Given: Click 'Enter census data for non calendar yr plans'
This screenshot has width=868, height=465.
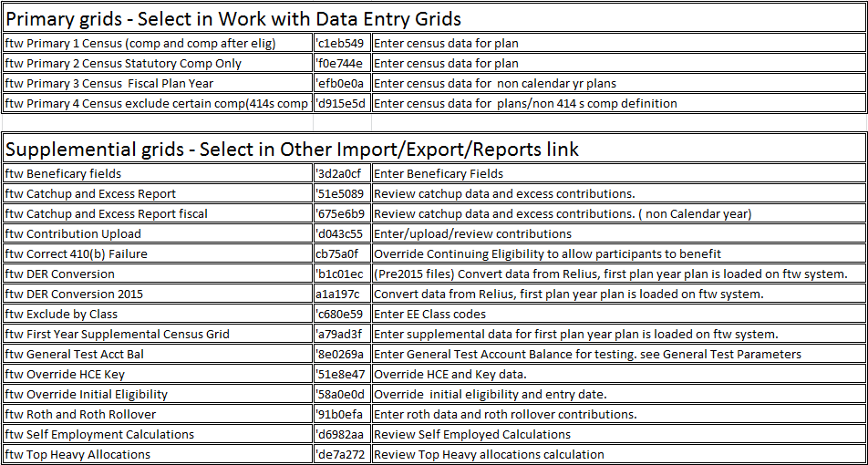Looking at the screenshot, I should click(x=618, y=83).
